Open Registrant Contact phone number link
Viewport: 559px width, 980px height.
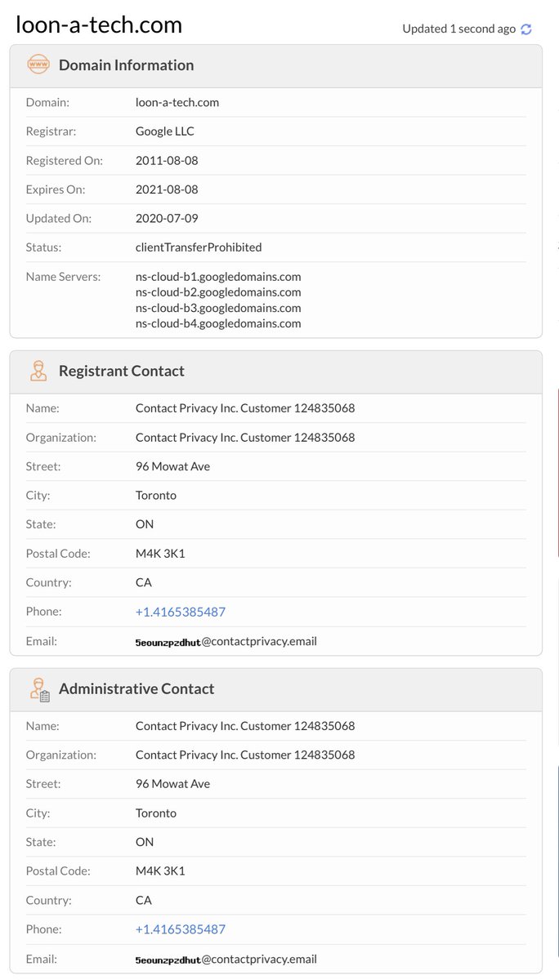pyautogui.click(x=181, y=612)
